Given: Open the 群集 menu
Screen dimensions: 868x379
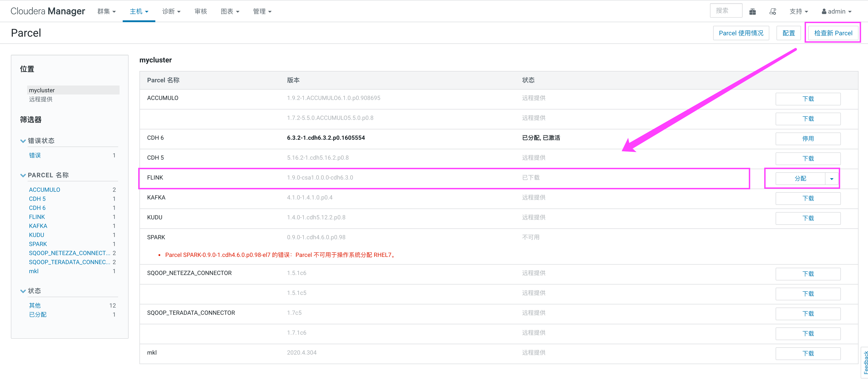Looking at the screenshot, I should pyautogui.click(x=106, y=12).
